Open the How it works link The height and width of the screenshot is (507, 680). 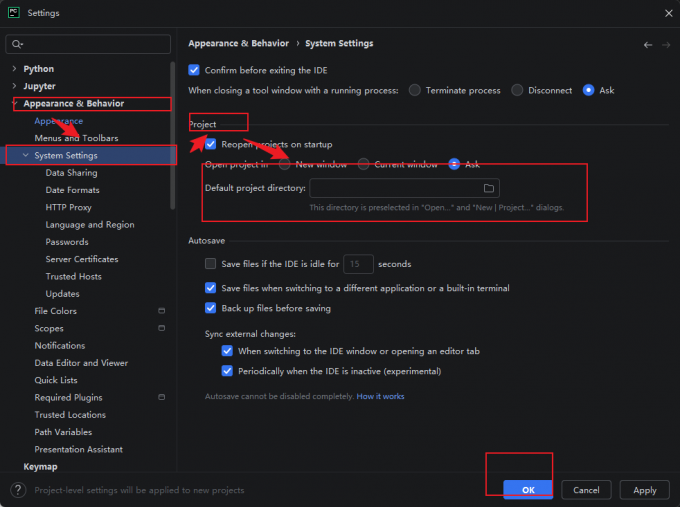pyautogui.click(x=380, y=396)
